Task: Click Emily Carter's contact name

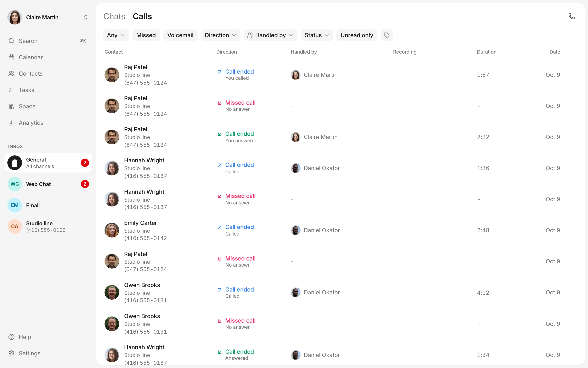Action: pyautogui.click(x=140, y=223)
